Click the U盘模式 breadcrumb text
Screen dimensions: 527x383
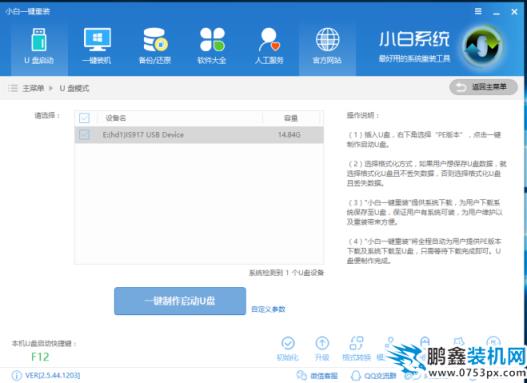(74, 88)
